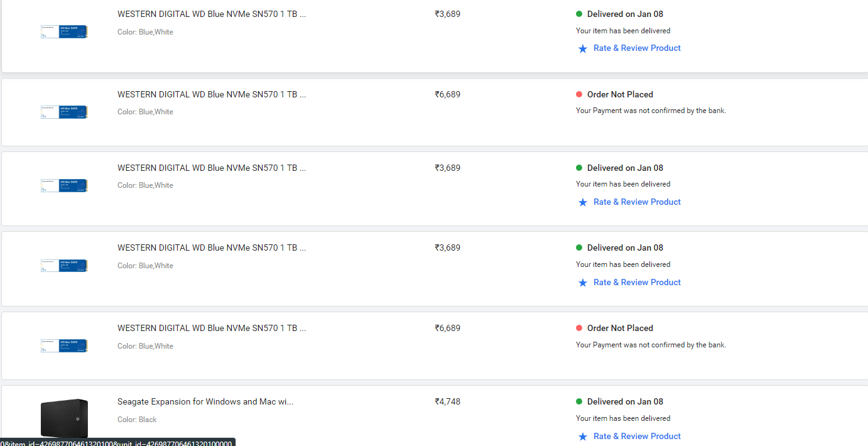
Task: Rate & Review Product for the Seagate order
Action: [637, 436]
